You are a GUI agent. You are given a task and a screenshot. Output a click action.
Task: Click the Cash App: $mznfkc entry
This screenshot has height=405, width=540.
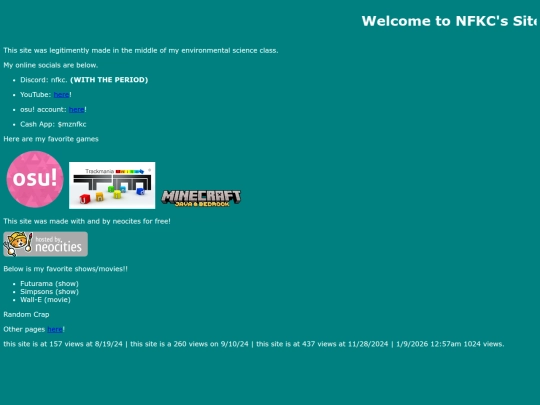[53, 124]
